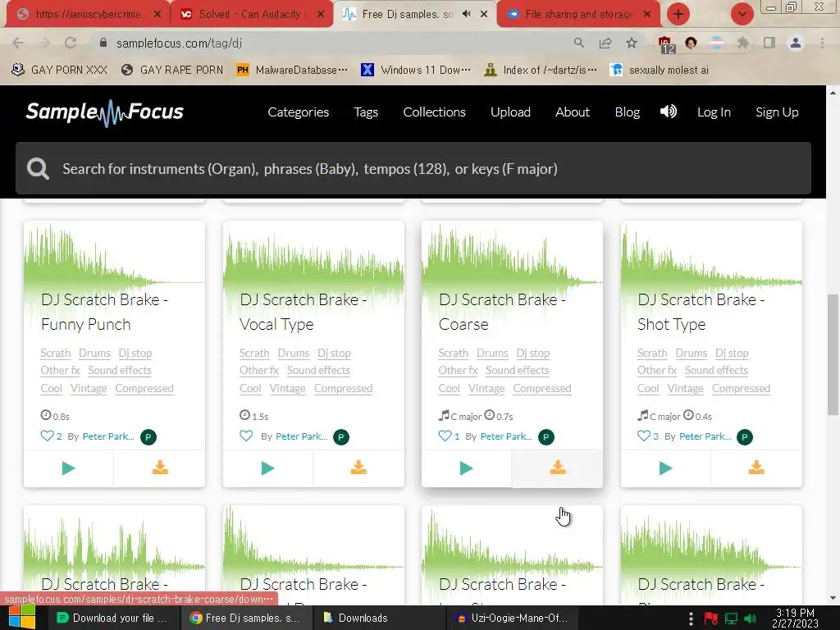Download the Shot Type sample

[756, 468]
